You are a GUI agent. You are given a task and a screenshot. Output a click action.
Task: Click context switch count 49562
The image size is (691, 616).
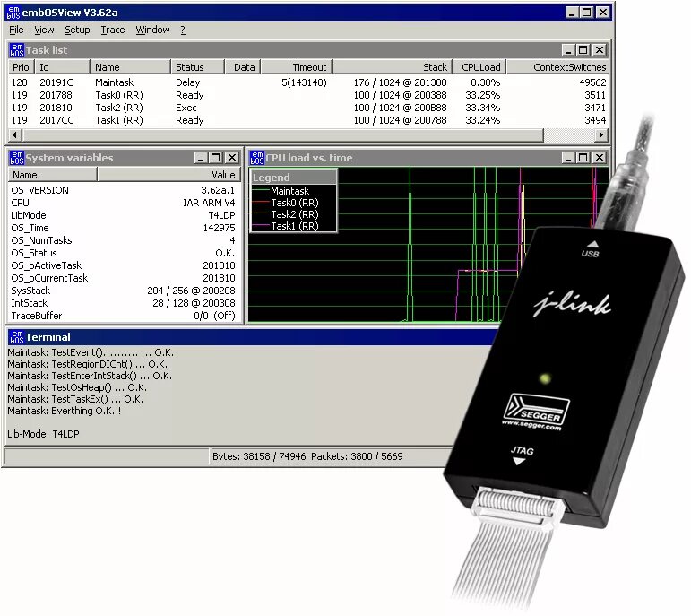coord(592,82)
